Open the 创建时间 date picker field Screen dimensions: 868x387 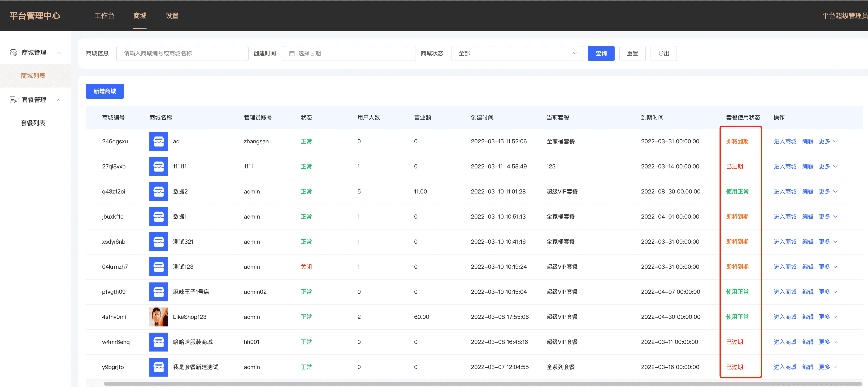pos(349,53)
